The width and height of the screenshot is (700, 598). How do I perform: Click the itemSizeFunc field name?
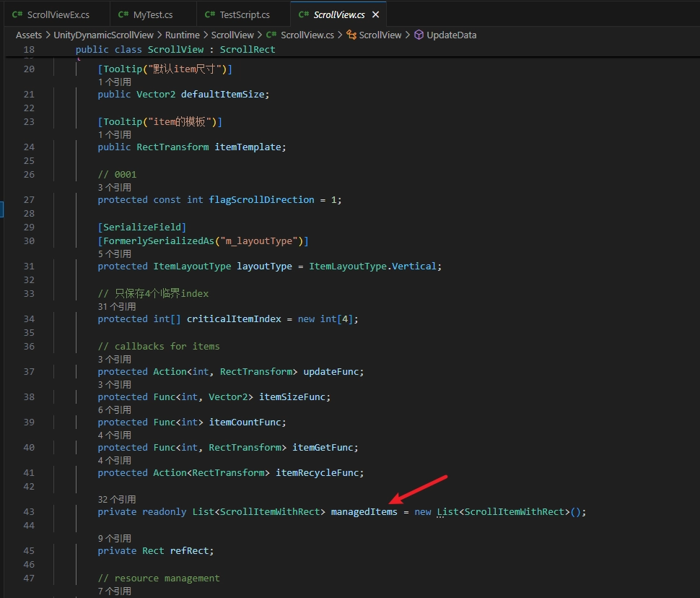click(292, 397)
